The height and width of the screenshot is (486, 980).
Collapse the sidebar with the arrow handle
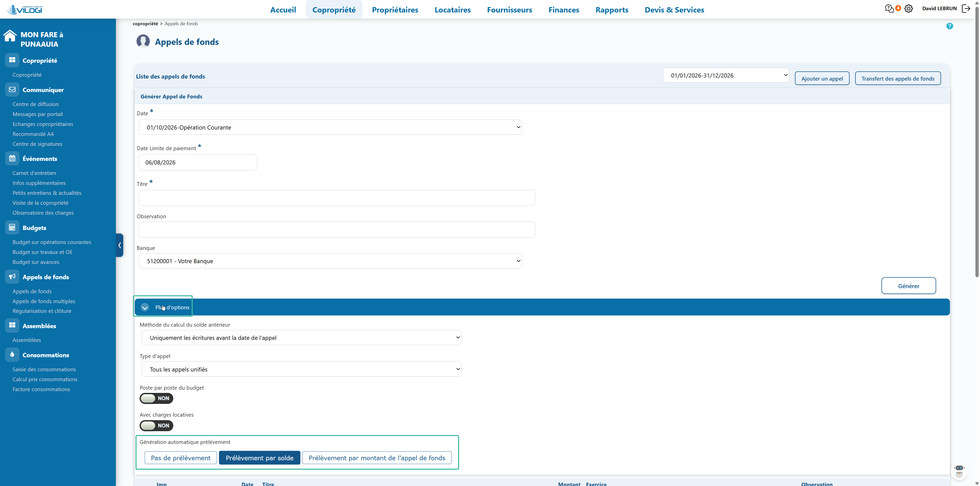[119, 245]
